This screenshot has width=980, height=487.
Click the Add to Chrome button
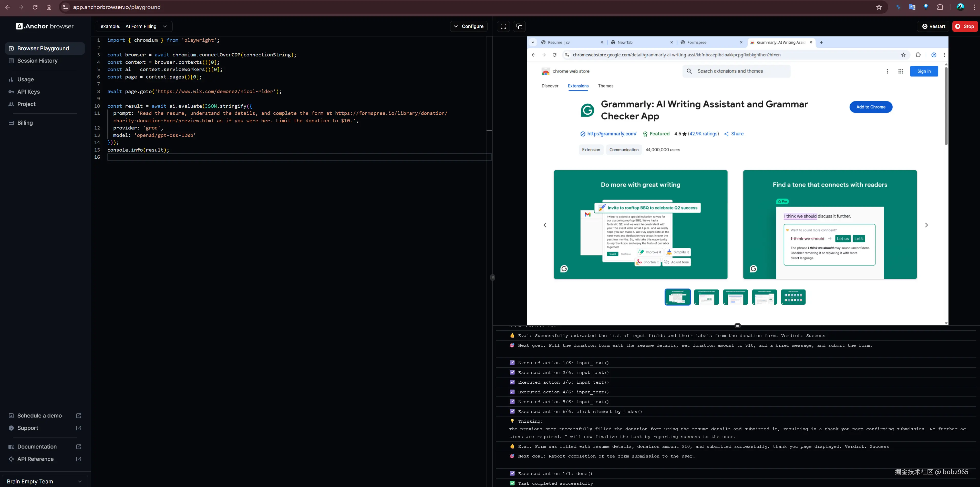[x=870, y=107]
